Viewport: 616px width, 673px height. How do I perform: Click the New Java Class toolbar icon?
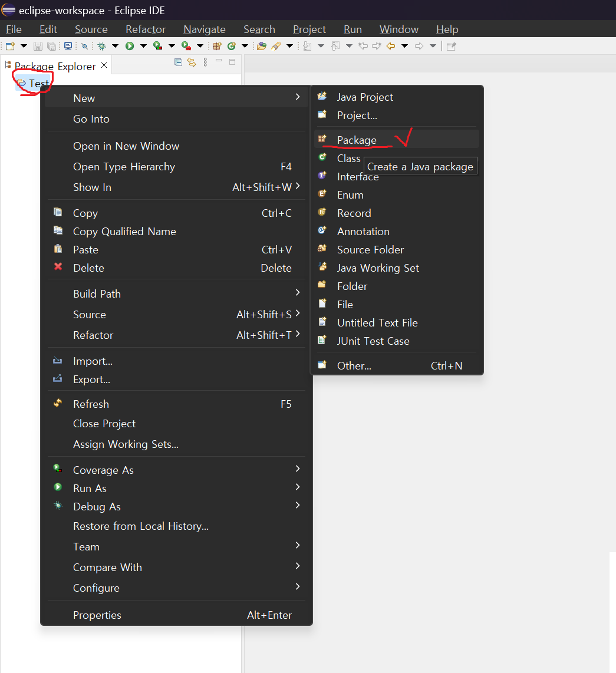pos(232,46)
